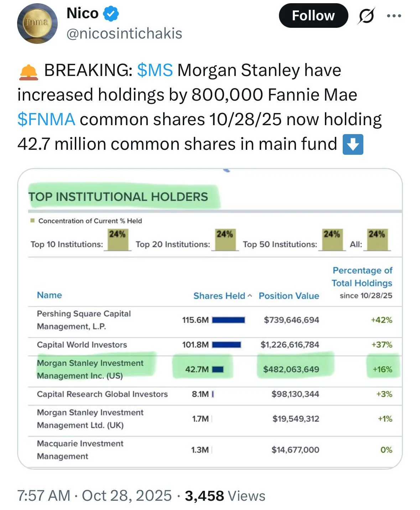Click the blue down-arrow emoji
This screenshot has width=420, height=510.
click(x=353, y=144)
